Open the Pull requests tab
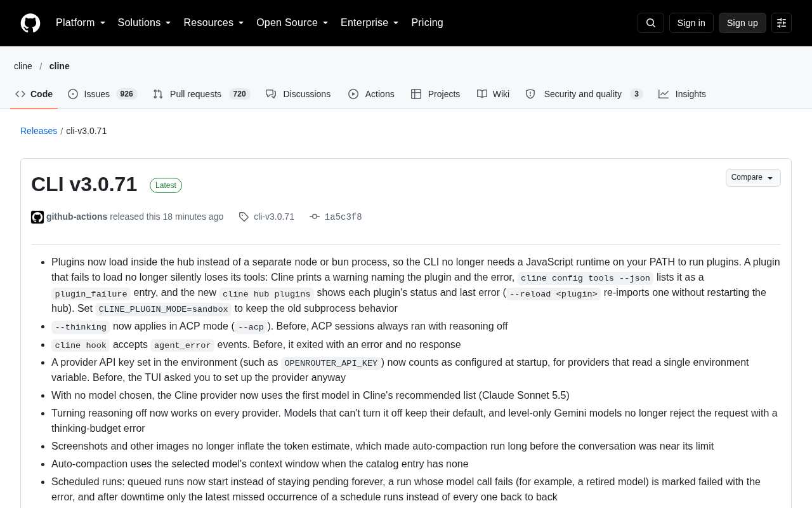The image size is (812, 508). (x=202, y=94)
